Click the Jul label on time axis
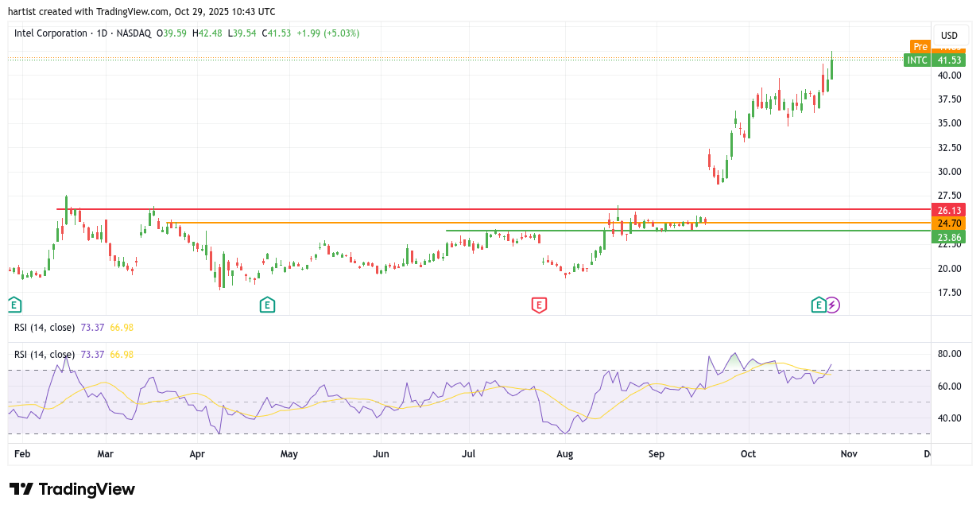The image size is (980, 513). coord(468,454)
